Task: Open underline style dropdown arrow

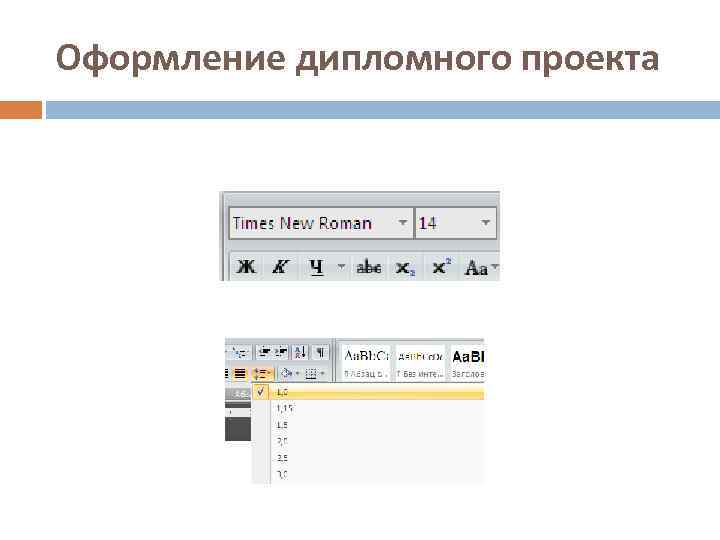Action: click(341, 266)
